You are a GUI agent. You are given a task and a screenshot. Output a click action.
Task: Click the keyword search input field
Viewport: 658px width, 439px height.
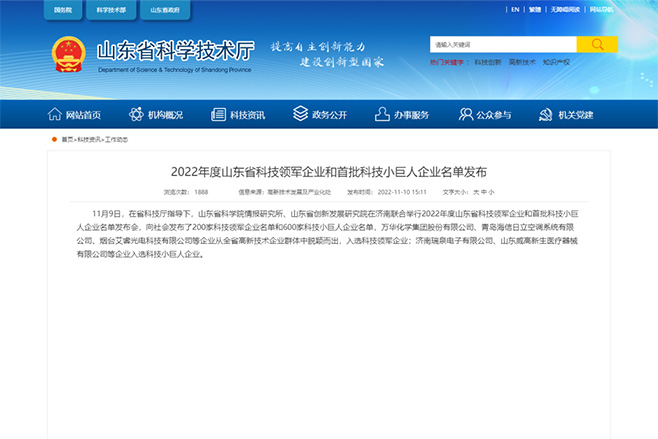click(502, 44)
